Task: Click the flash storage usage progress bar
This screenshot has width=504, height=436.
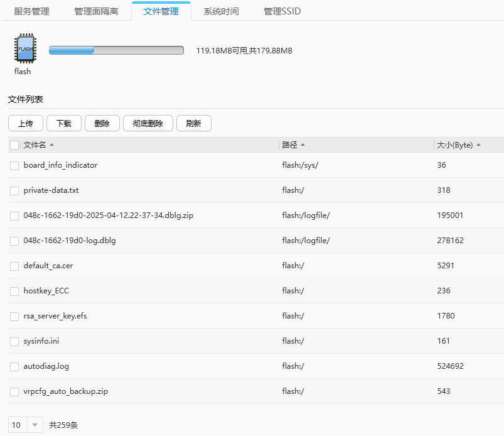Action: 116,50
